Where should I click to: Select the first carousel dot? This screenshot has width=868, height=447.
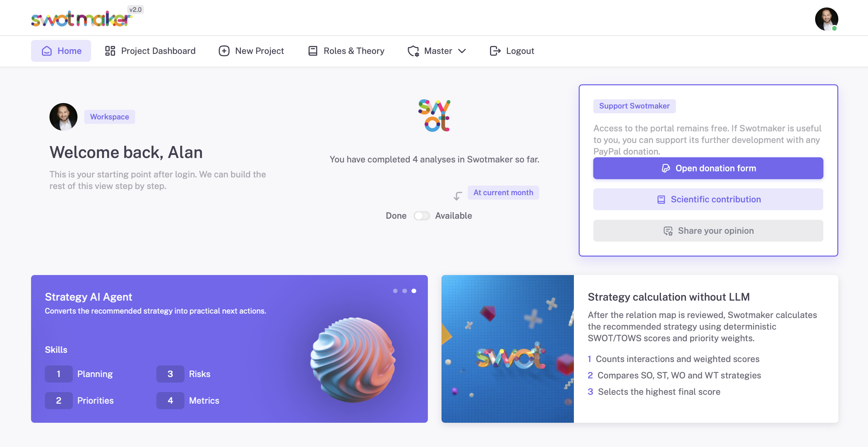395,291
